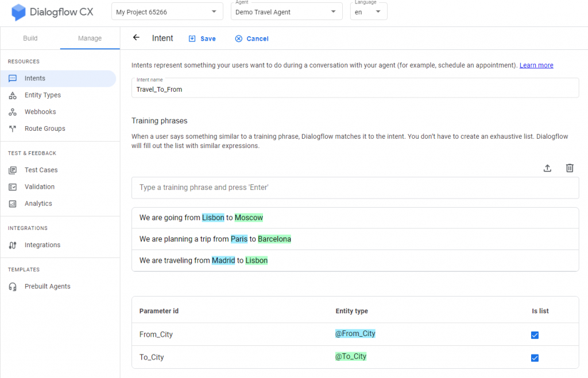Screen dimensions: 588x378
Task: Click the back arrow next to Intent
Action: [x=136, y=37]
